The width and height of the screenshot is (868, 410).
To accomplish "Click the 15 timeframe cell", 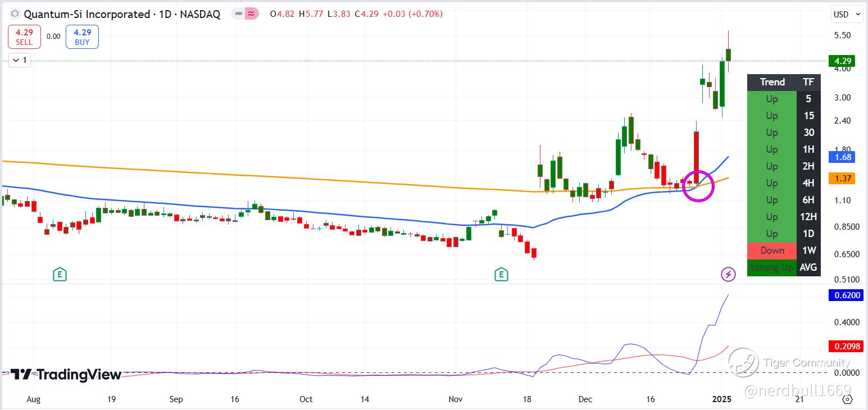I will [x=808, y=116].
